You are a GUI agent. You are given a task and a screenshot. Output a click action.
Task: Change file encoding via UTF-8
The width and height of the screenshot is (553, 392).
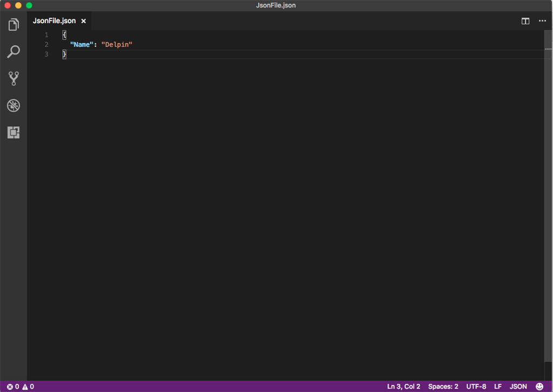476,387
